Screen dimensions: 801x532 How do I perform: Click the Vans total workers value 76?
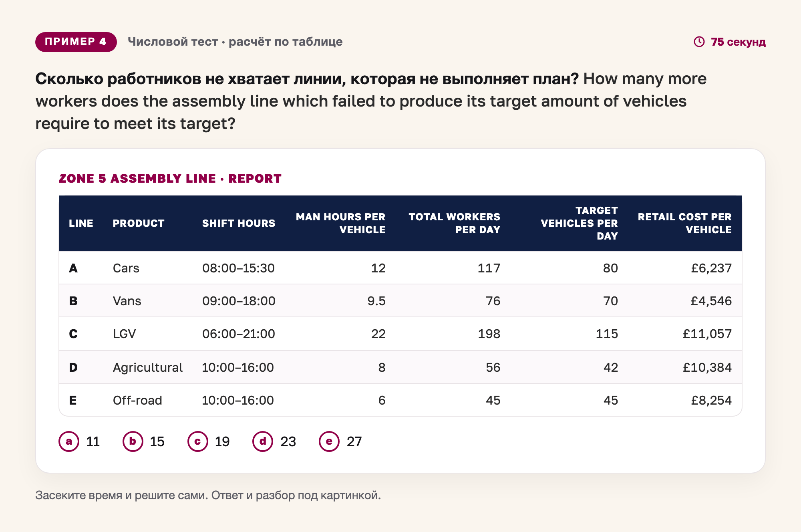[493, 301]
